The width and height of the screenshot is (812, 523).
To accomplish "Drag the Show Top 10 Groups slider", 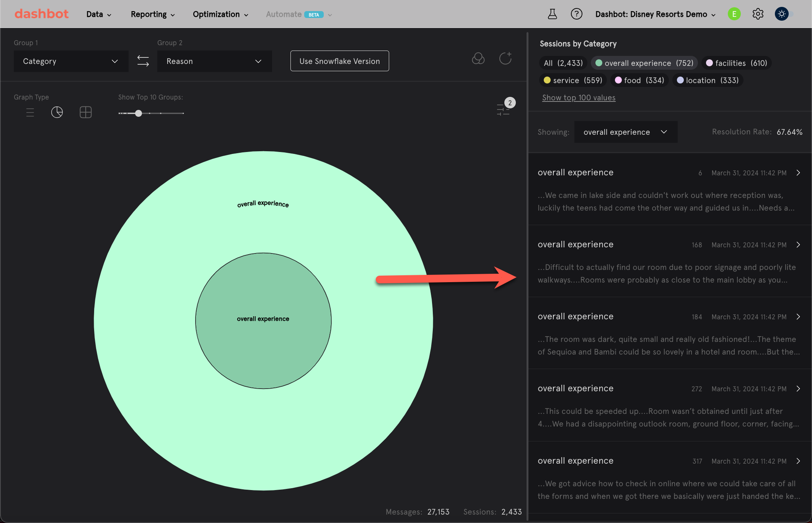I will pyautogui.click(x=139, y=113).
